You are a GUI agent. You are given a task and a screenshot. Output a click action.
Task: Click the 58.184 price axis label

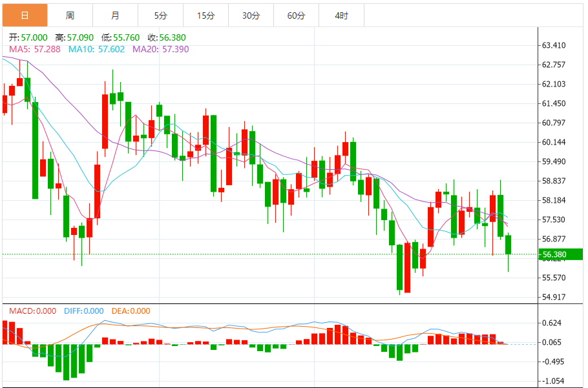tap(554, 200)
